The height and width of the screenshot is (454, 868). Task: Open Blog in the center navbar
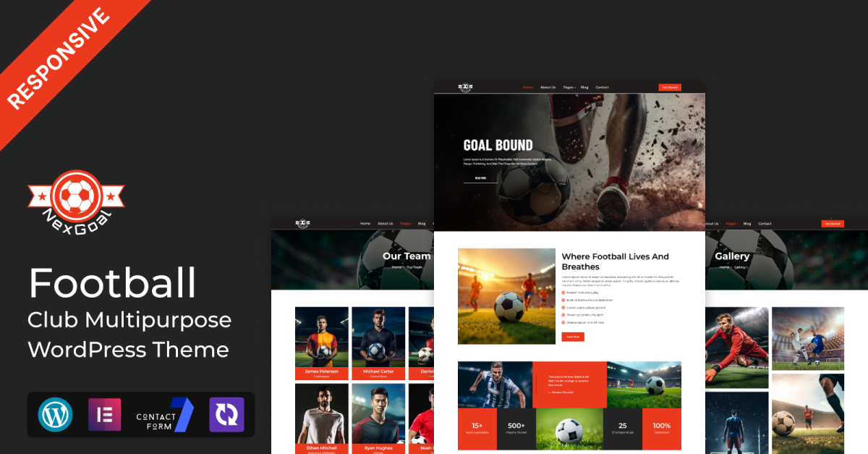click(584, 88)
